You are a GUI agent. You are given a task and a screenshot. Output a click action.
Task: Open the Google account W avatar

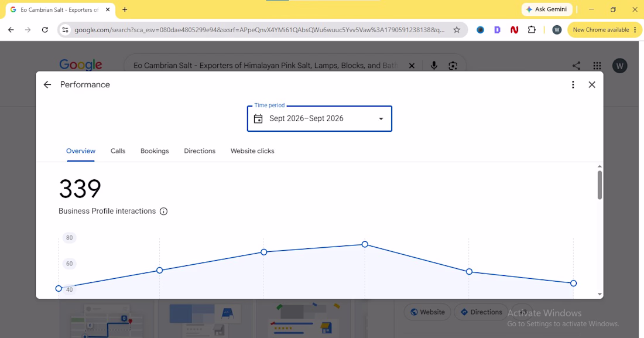[x=620, y=66]
